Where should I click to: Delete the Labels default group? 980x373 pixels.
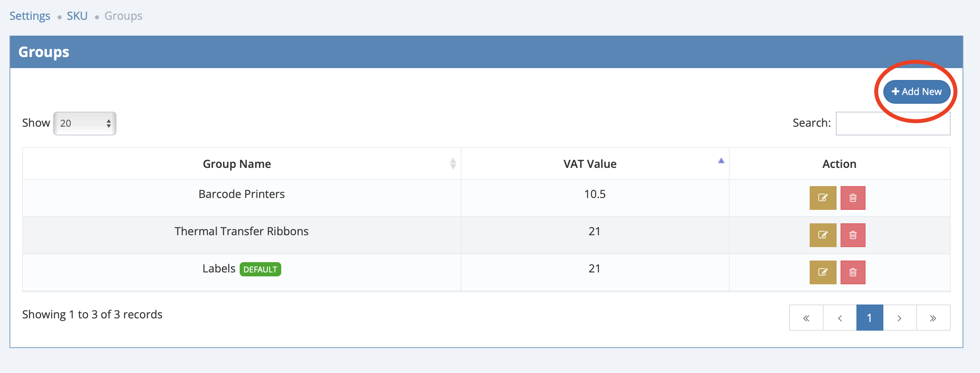pyautogui.click(x=853, y=272)
